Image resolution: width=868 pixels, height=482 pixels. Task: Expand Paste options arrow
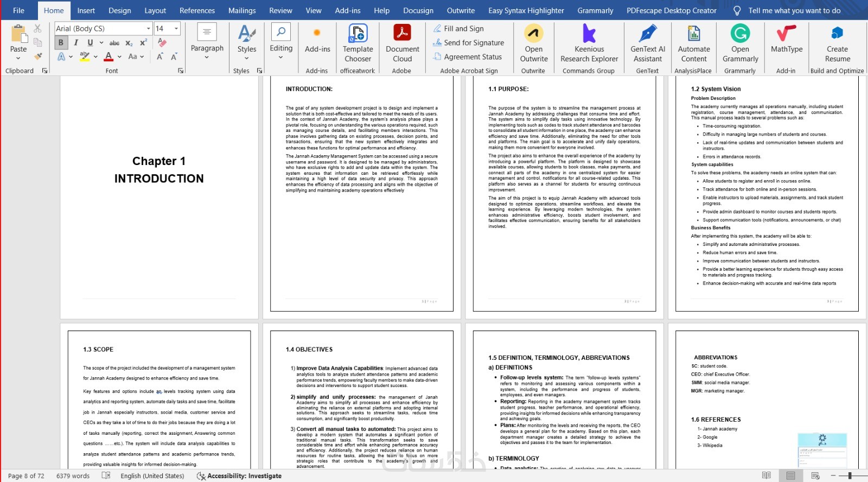[18, 58]
